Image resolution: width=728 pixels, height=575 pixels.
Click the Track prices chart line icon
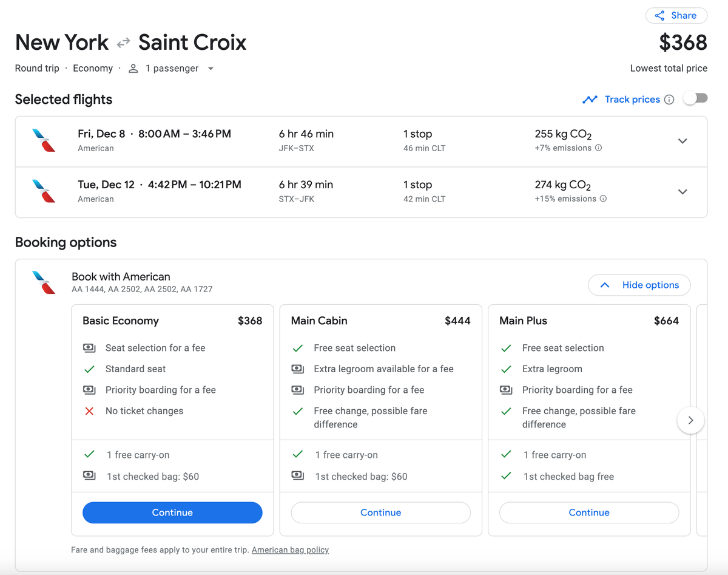590,99
